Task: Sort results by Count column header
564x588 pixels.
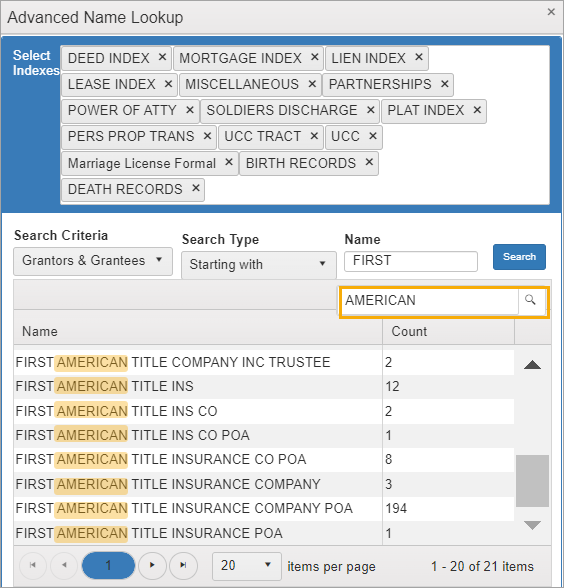Action: click(x=448, y=332)
